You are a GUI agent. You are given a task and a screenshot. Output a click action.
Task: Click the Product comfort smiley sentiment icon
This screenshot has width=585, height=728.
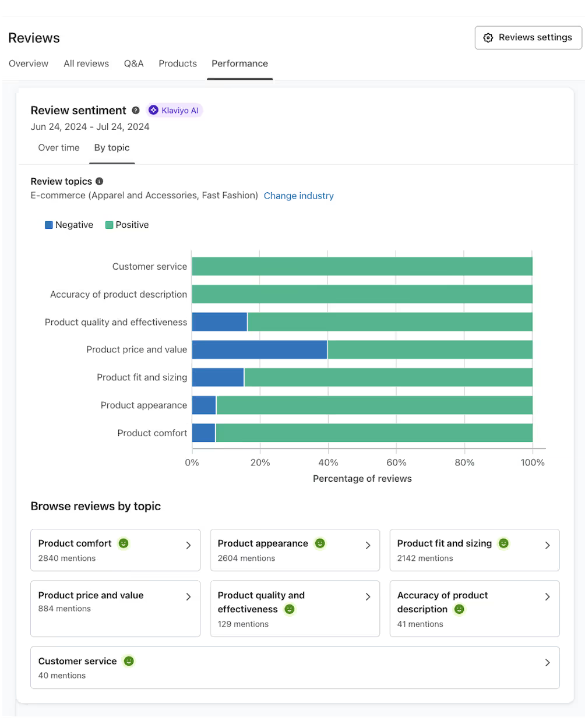tap(124, 543)
